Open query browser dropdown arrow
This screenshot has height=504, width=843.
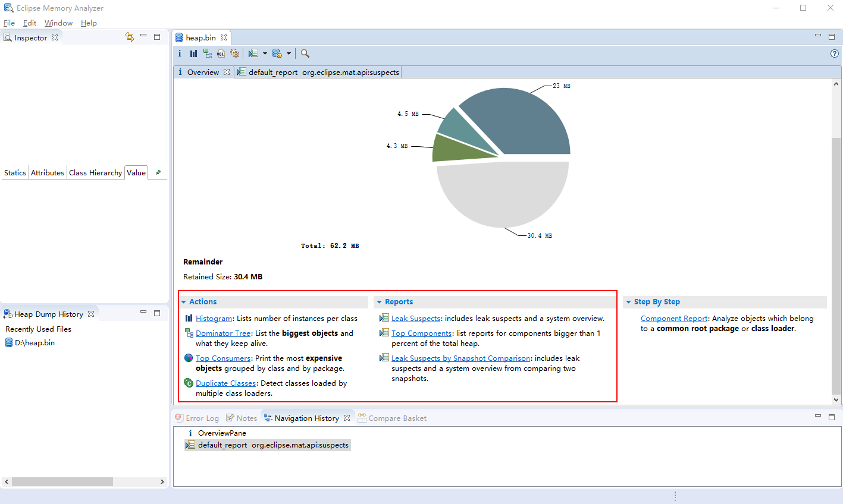[289, 53]
